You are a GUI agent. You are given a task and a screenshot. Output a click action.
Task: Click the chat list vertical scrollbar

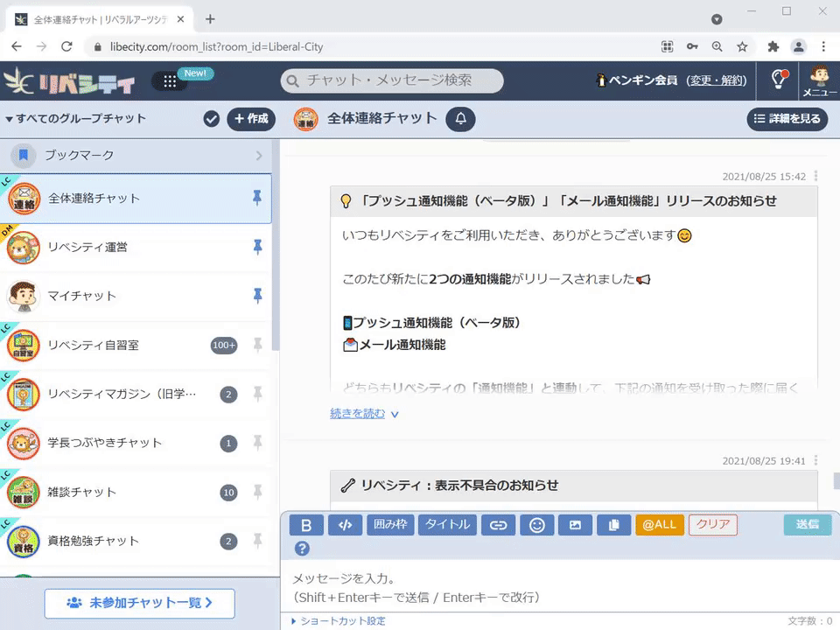click(x=276, y=245)
